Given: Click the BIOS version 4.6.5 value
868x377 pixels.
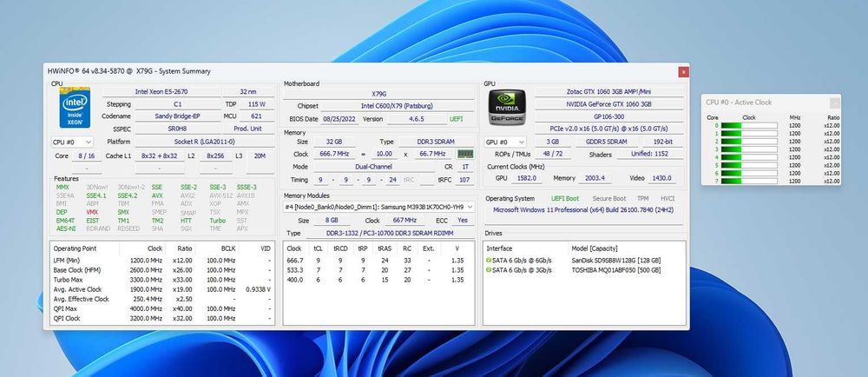Looking at the screenshot, I should tap(417, 119).
